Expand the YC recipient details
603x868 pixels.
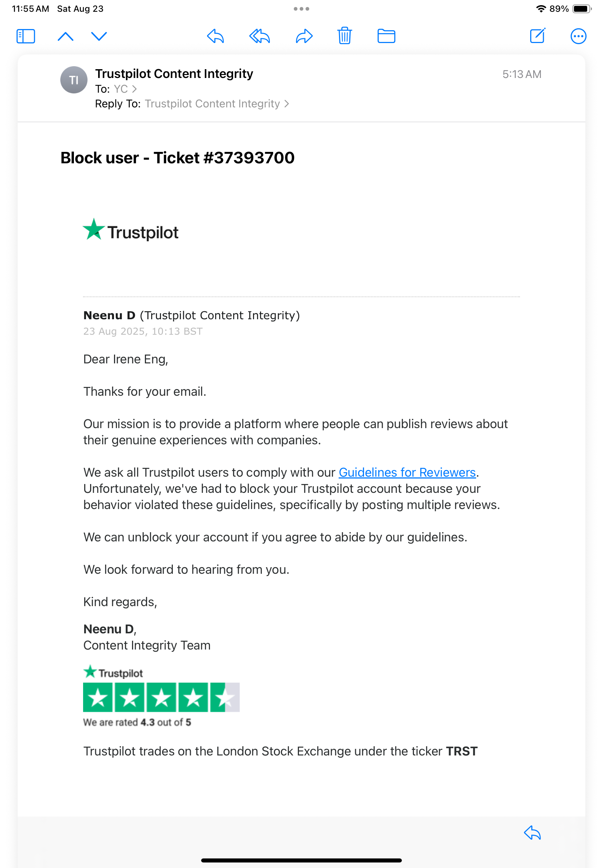click(x=125, y=89)
